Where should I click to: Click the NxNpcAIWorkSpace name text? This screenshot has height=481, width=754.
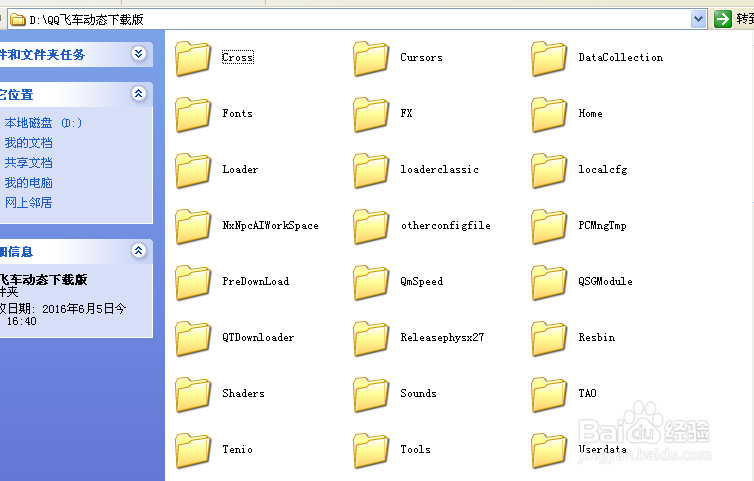pyautogui.click(x=270, y=225)
